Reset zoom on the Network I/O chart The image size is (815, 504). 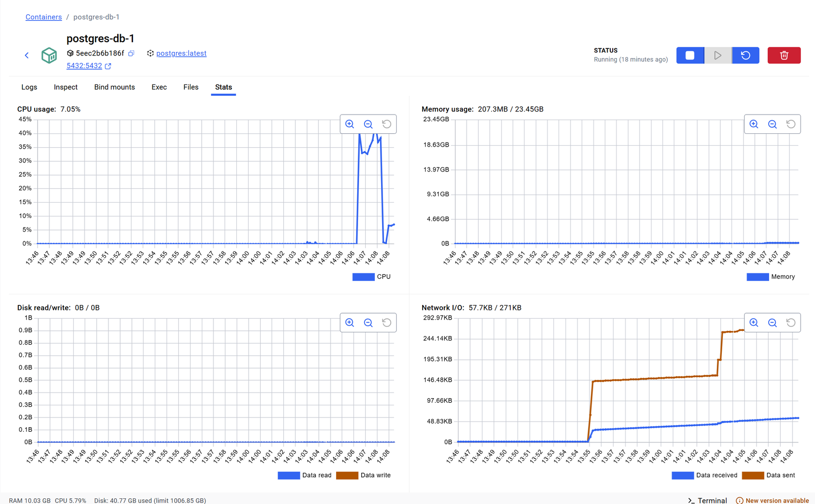[x=791, y=323]
